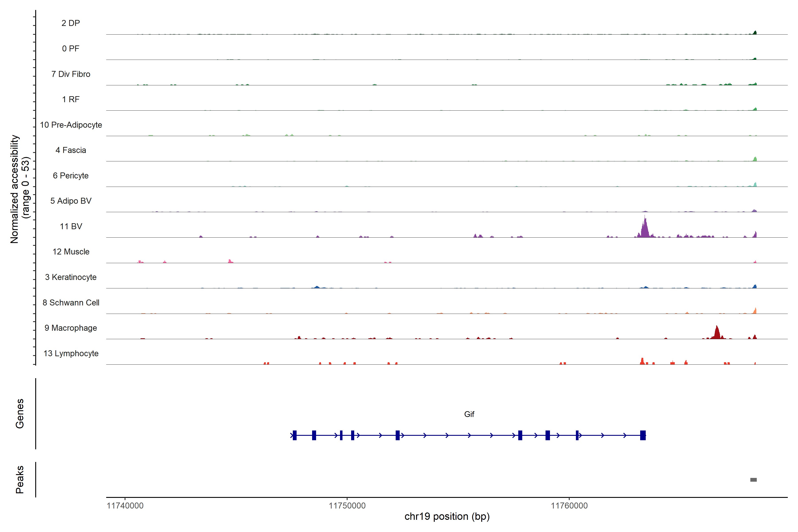This screenshot has width=798, height=532.
Task: Click the 11750000 axis tick label
Action: (x=347, y=506)
